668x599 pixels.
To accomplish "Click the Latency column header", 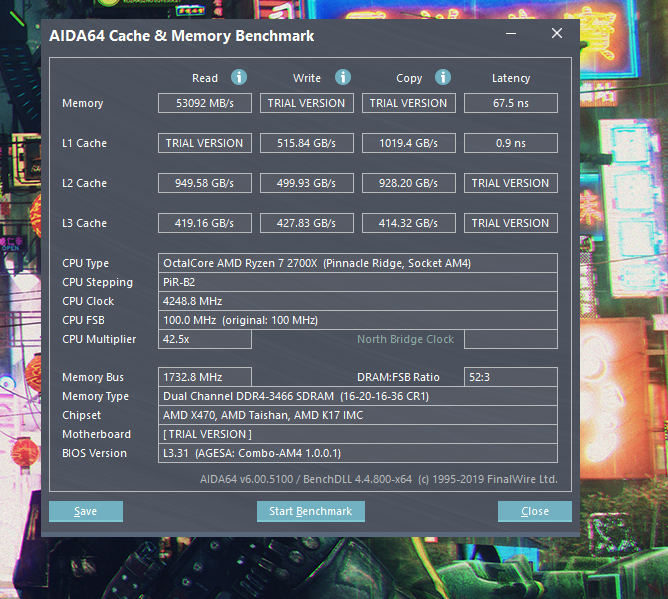I will (511, 78).
